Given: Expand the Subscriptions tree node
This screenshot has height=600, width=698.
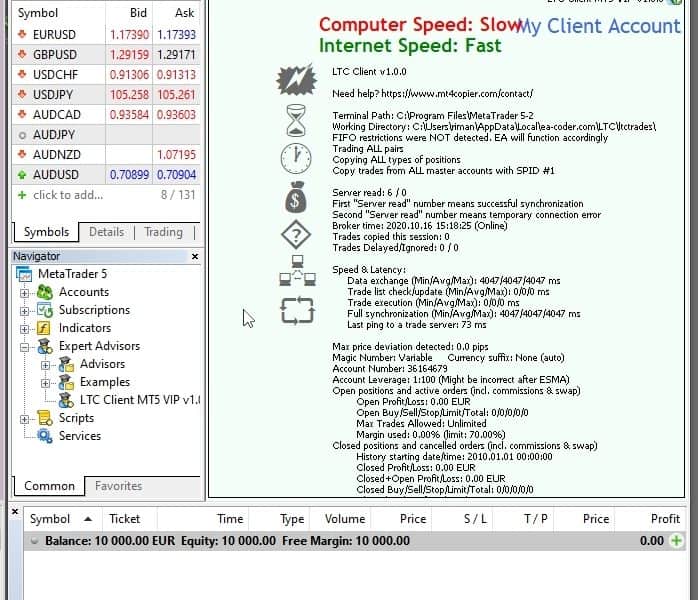Looking at the screenshot, I should (x=24, y=311).
